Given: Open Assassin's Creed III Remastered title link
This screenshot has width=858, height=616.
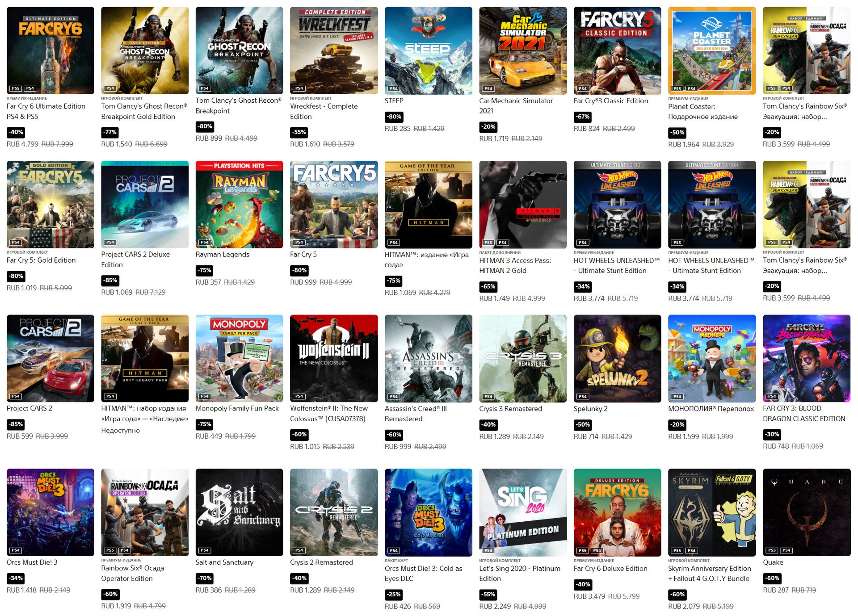Looking at the screenshot, I should 416,414.
